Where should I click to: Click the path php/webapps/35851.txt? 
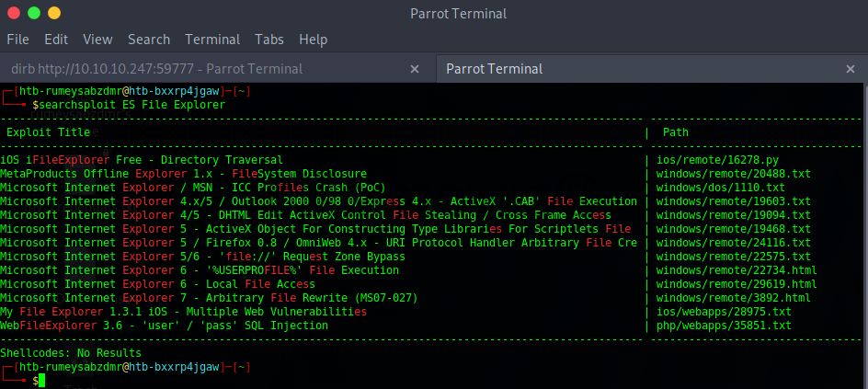[x=724, y=326]
